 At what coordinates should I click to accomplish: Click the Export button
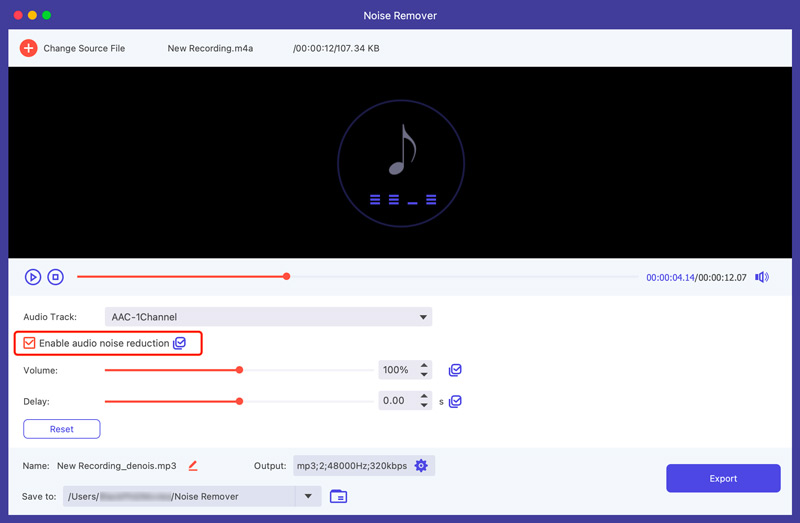pyautogui.click(x=723, y=478)
